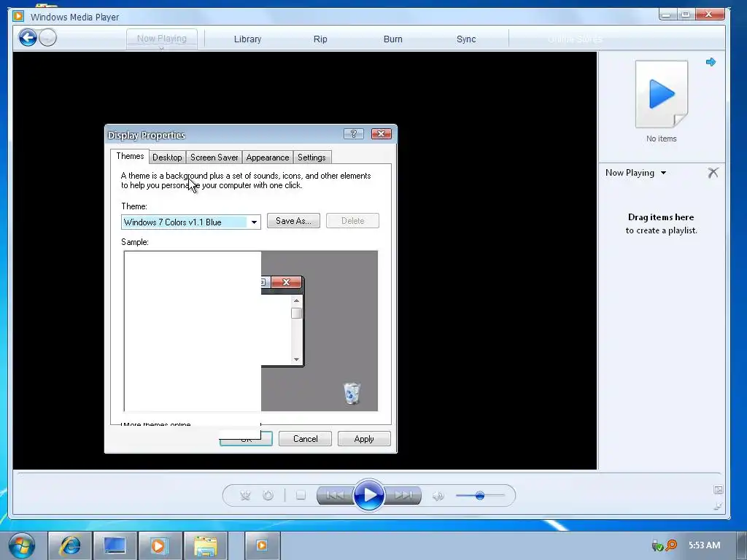Click the Cancel button in Display Properties
Image resolution: width=747 pixels, height=560 pixels.
pos(305,438)
